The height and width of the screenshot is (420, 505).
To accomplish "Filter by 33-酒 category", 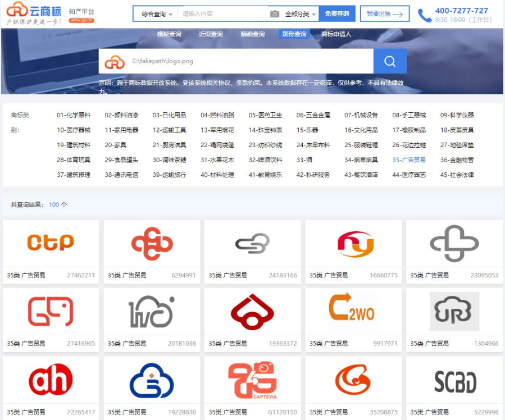I will click(304, 160).
